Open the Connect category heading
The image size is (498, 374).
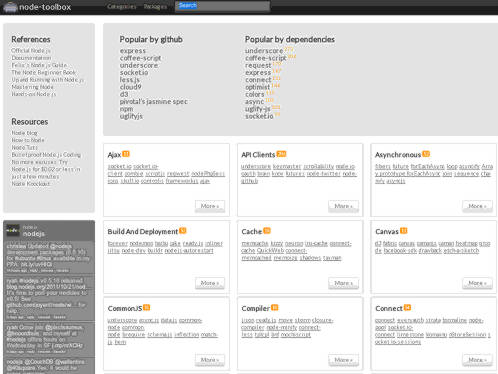point(389,309)
